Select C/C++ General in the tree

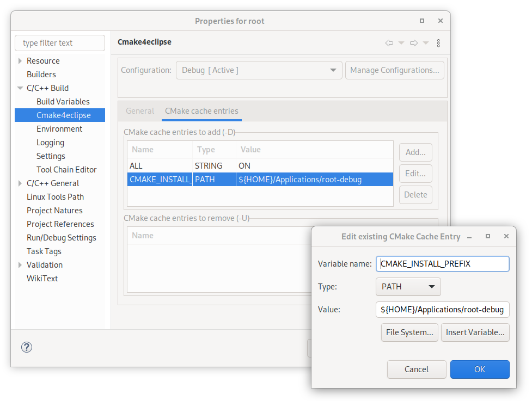tap(53, 183)
